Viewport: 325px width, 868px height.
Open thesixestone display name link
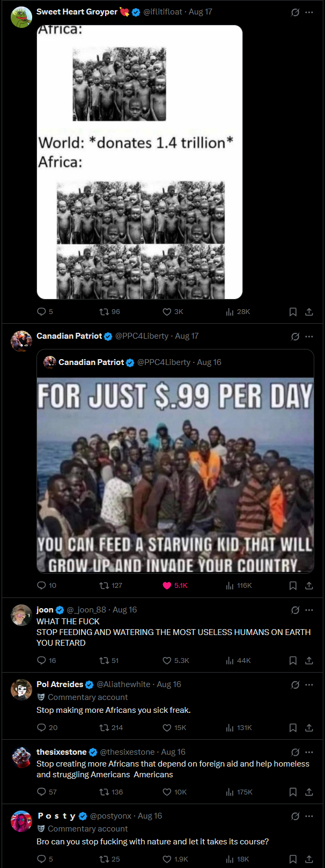[x=61, y=752]
